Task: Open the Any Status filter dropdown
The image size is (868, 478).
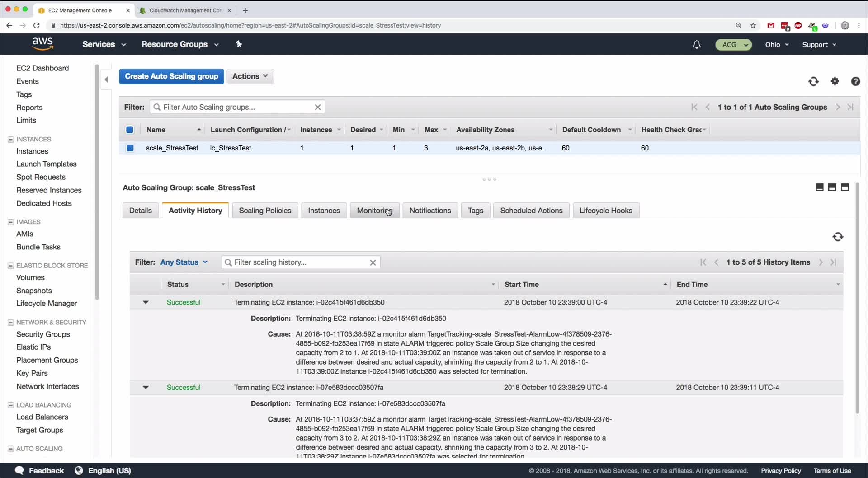Action: click(184, 262)
